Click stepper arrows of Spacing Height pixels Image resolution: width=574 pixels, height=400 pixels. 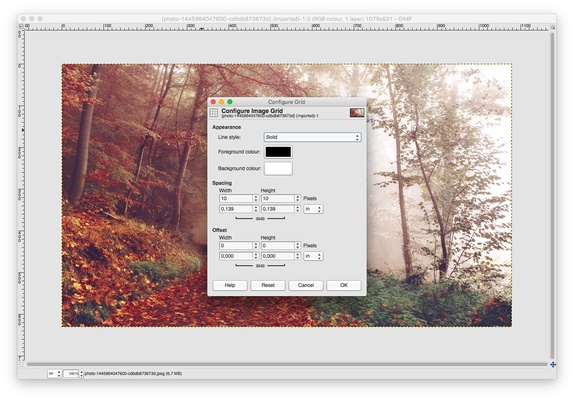298,198
